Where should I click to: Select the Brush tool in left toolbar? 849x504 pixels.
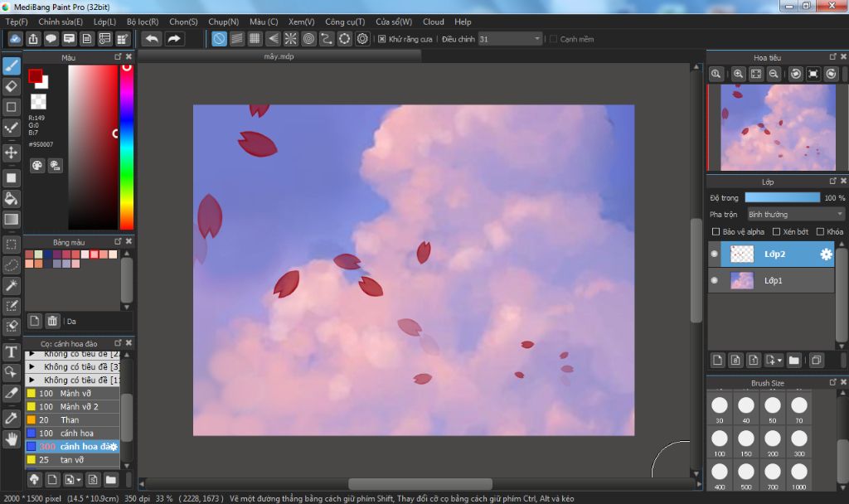click(x=12, y=66)
